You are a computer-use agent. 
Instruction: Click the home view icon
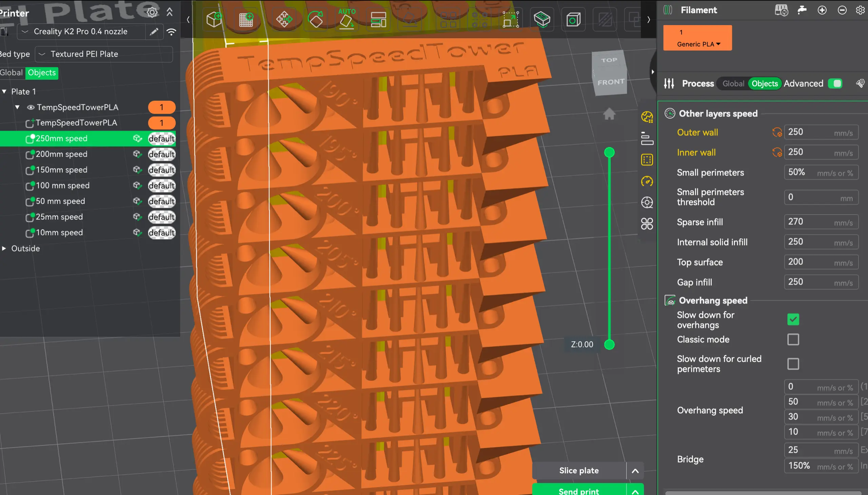[609, 114]
